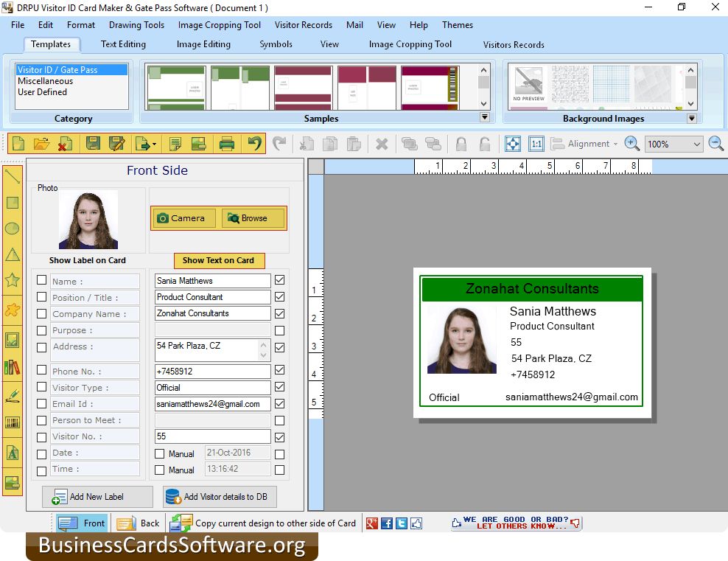Select the Image library books tool
This screenshot has width=728, height=561.
click(12, 367)
